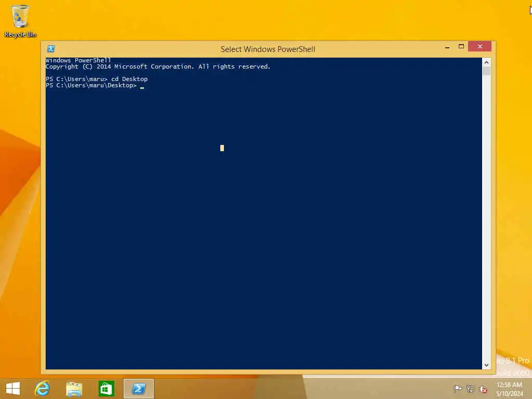Show the clock and date flyout
532x399 pixels.
(509, 389)
